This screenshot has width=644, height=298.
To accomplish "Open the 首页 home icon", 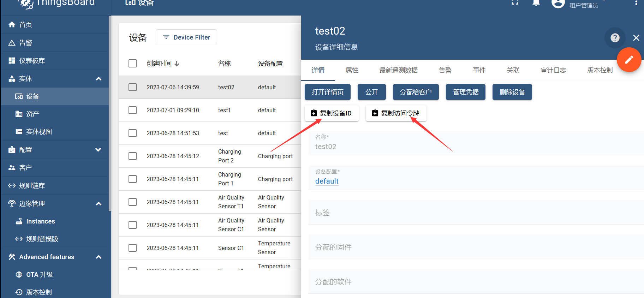I will pyautogui.click(x=12, y=24).
